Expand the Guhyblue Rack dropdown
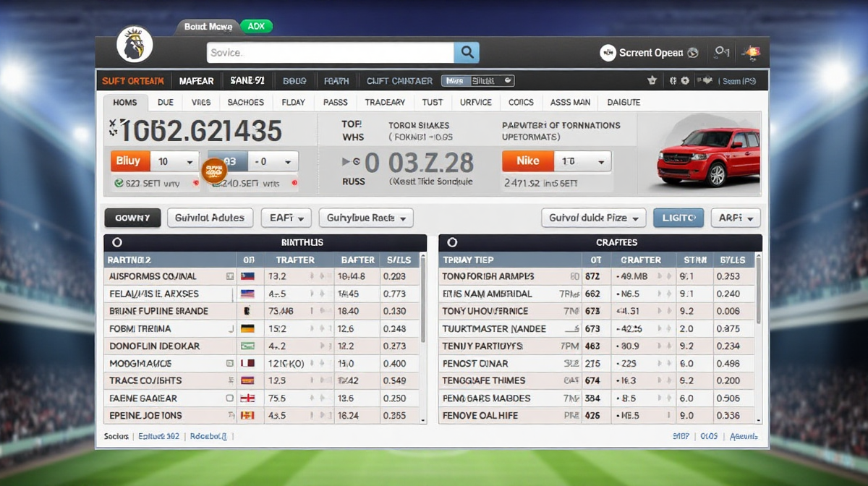Image resolution: width=868 pixels, height=486 pixels. coord(367,217)
